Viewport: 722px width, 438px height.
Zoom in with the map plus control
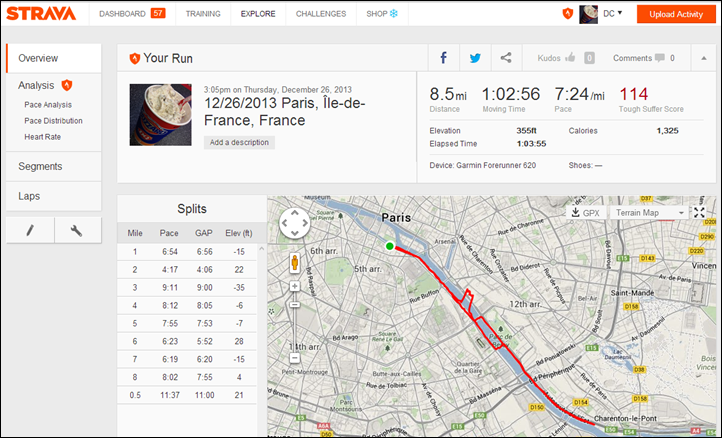coord(295,286)
